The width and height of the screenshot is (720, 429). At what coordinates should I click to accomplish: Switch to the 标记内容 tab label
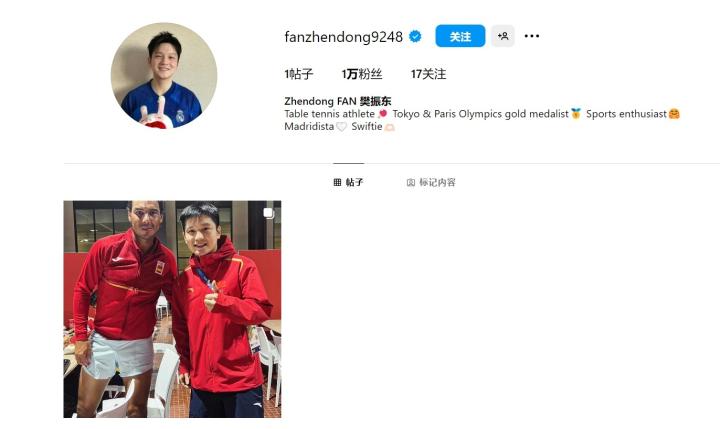(x=437, y=182)
